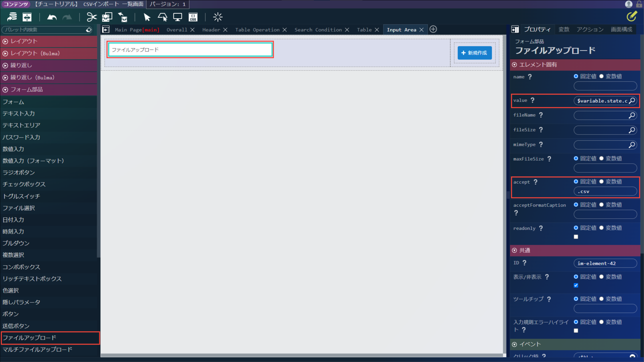
Task: Select 固定値 radio for maxFileSize
Action: click(576, 159)
